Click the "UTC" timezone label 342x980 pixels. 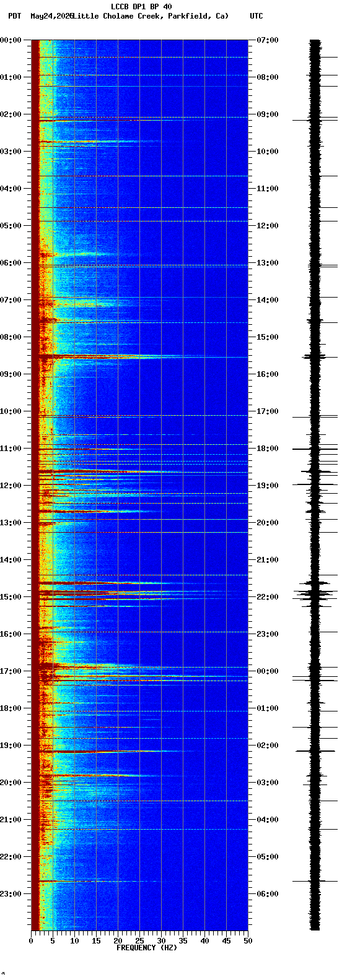pos(256,16)
